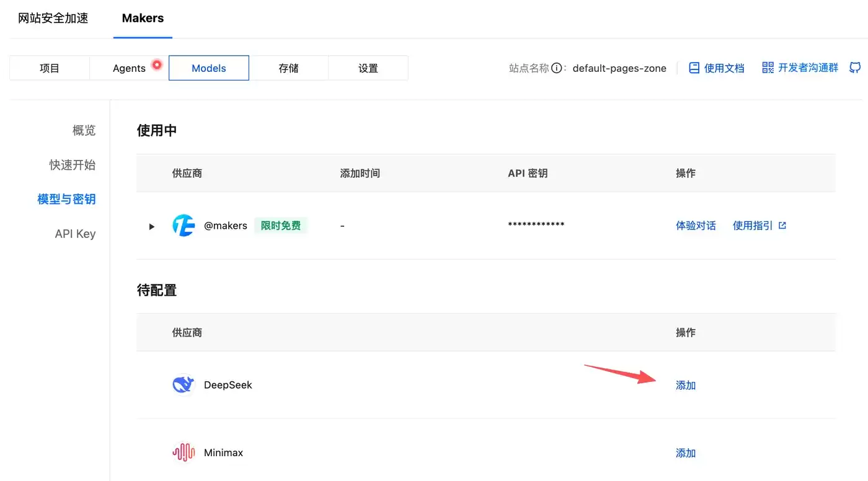Select the Models tab
The width and height of the screenshot is (868, 481).
click(209, 68)
